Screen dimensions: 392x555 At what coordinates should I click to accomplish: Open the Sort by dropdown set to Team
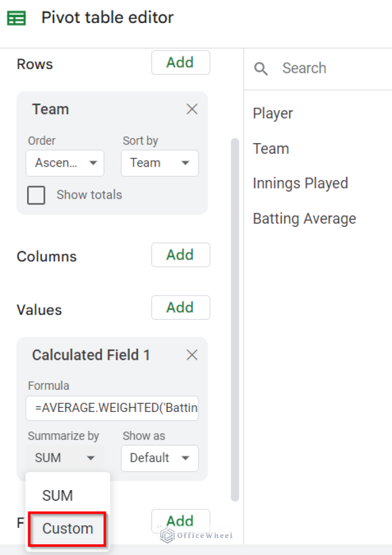point(159,163)
